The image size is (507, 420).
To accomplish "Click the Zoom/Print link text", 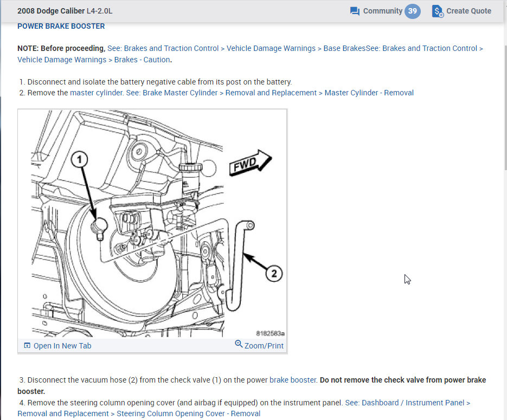I will [264, 346].
